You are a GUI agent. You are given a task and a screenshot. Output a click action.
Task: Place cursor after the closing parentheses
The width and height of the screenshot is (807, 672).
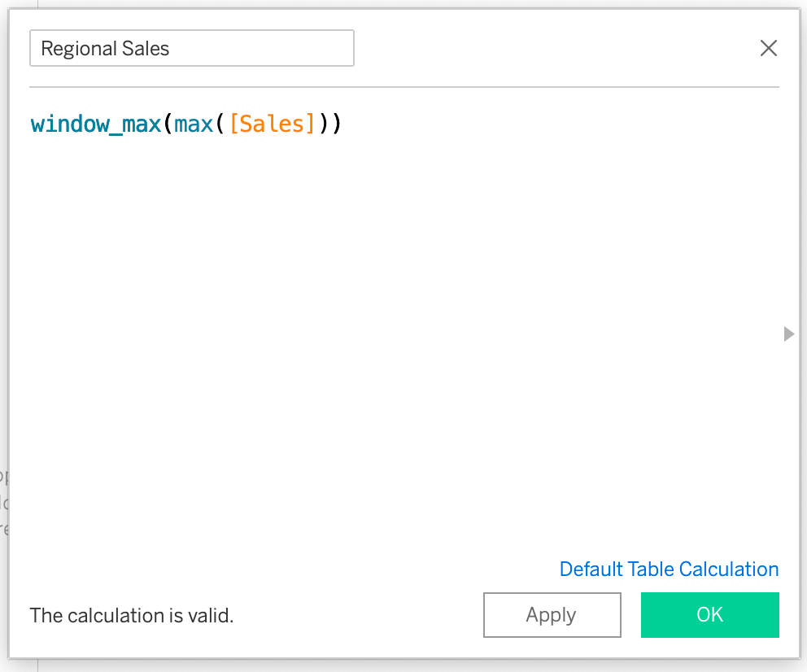pyautogui.click(x=342, y=124)
